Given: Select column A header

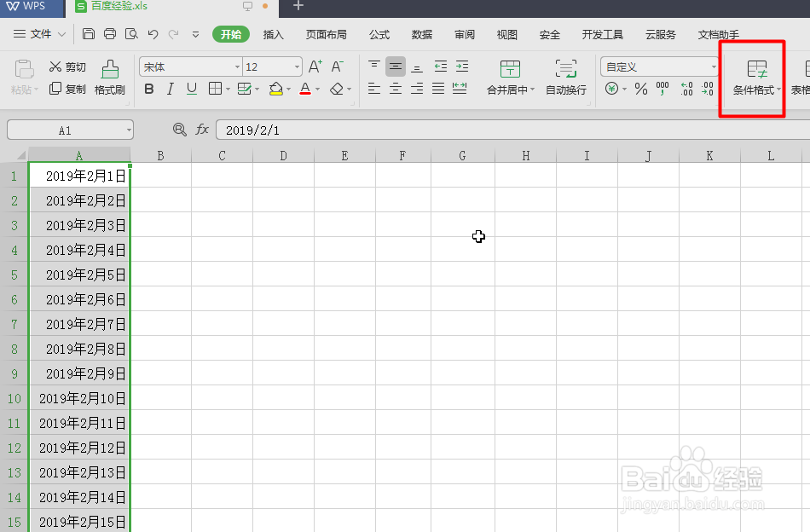Looking at the screenshot, I should point(79,155).
